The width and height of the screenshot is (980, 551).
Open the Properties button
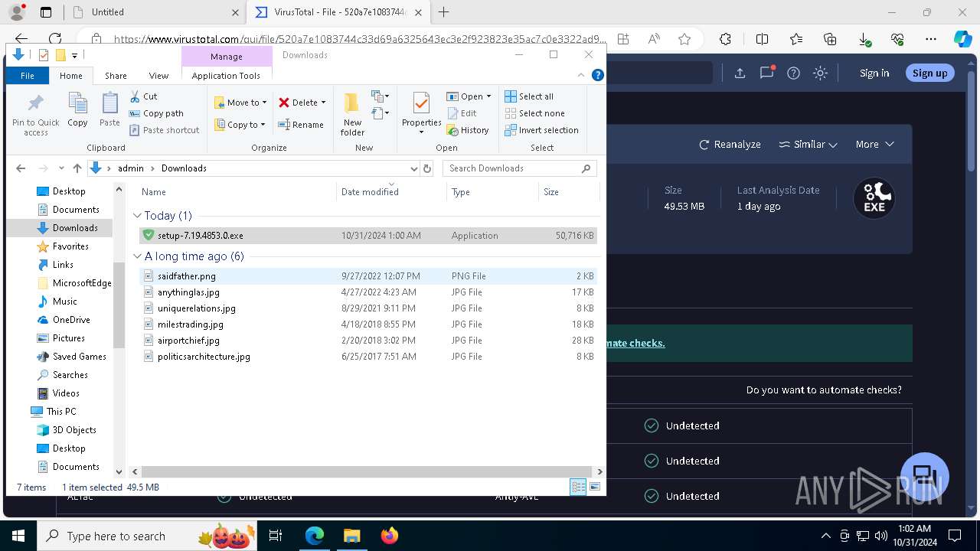pyautogui.click(x=422, y=113)
